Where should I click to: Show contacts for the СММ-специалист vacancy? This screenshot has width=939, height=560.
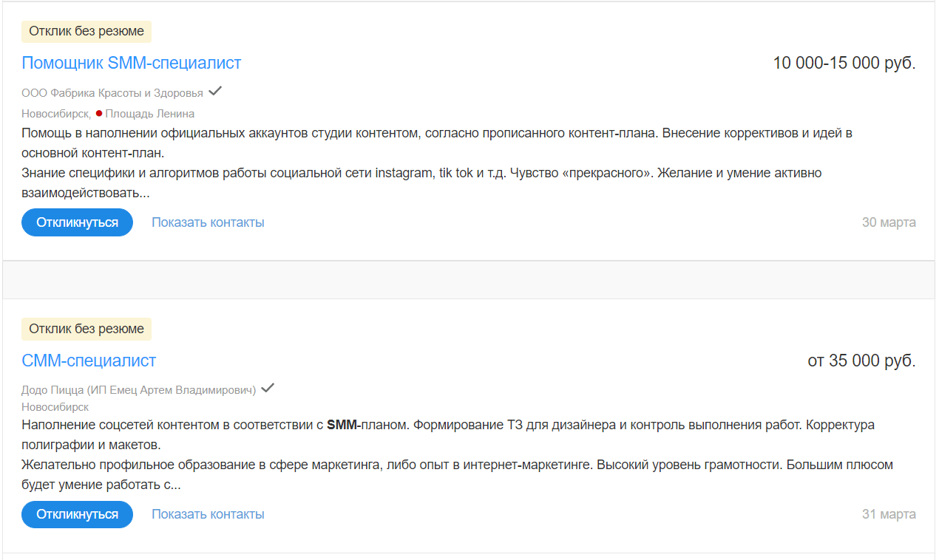pos(207,513)
